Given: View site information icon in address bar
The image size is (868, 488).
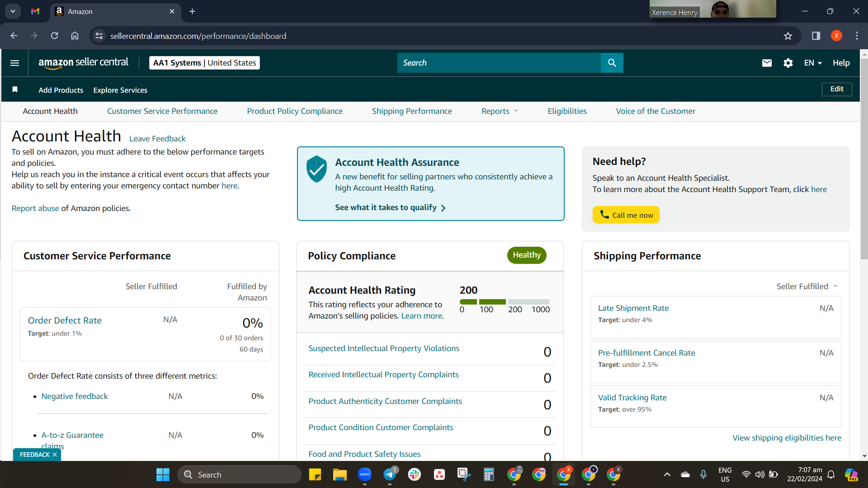Looking at the screenshot, I should 99,36.
